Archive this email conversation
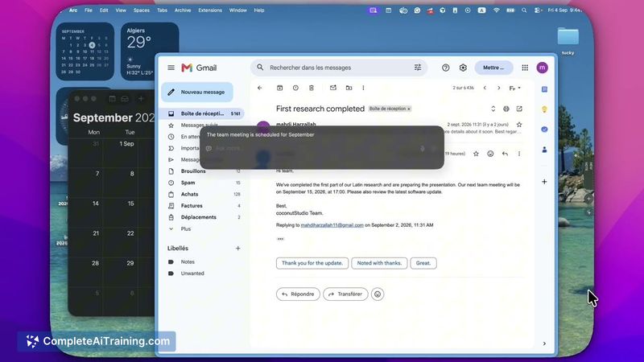 coord(279,88)
